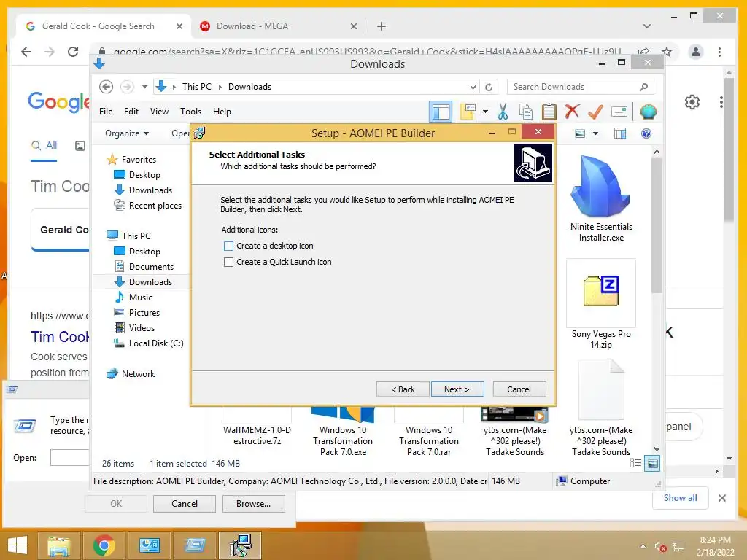The width and height of the screenshot is (747, 560).
Task: Click the Paste clipboard toolbar icon
Action: tap(549, 112)
